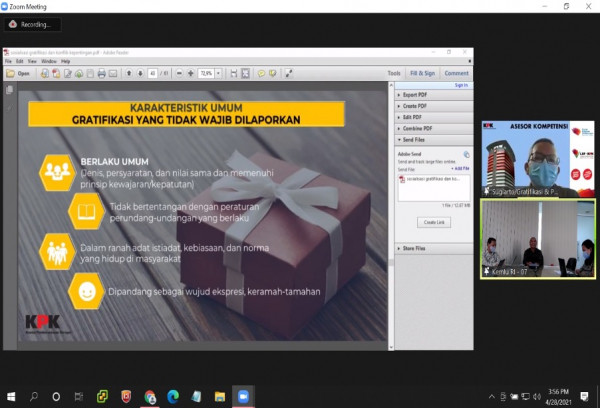Switch to the Fill & Sign tab
This screenshot has width=600, height=408.
[422, 73]
